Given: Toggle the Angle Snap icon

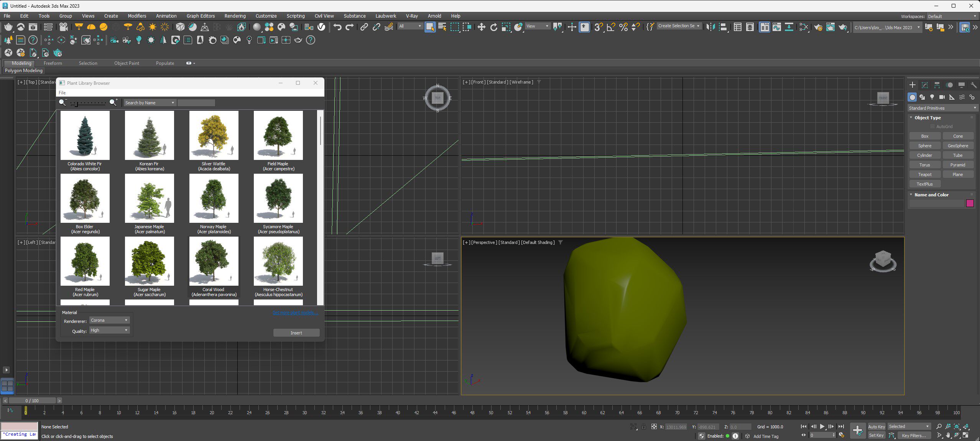Looking at the screenshot, I should (611, 27).
